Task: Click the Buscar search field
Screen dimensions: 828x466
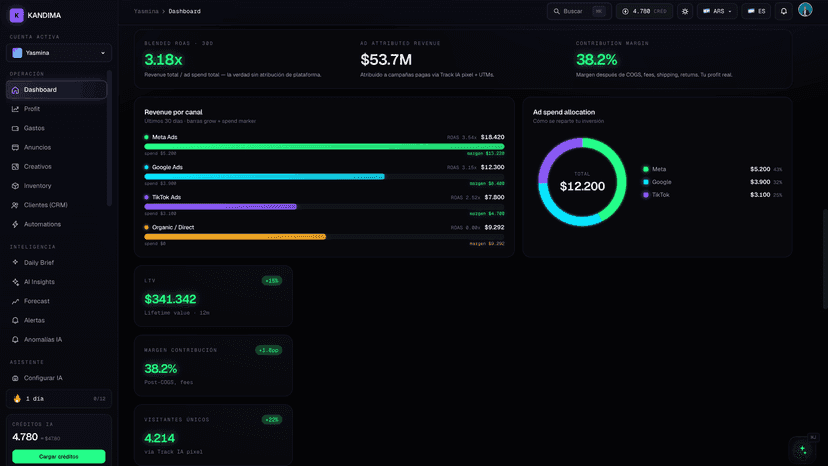Action: point(579,11)
